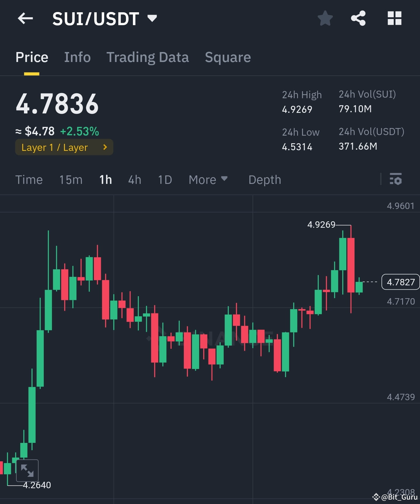This screenshot has width=420, height=504.
Task: View the Square tab
Action: (228, 57)
